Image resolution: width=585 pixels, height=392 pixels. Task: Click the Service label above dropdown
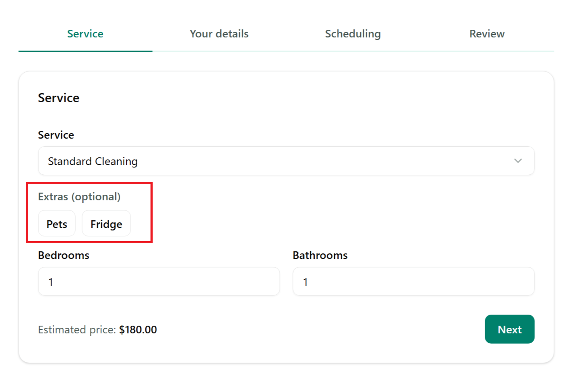pos(56,135)
